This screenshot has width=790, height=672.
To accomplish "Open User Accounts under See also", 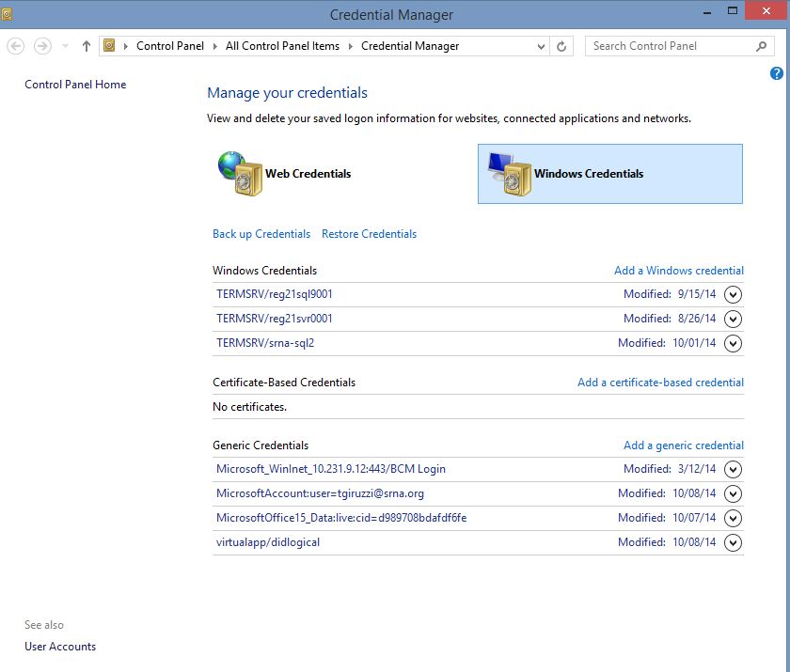I will [60, 647].
